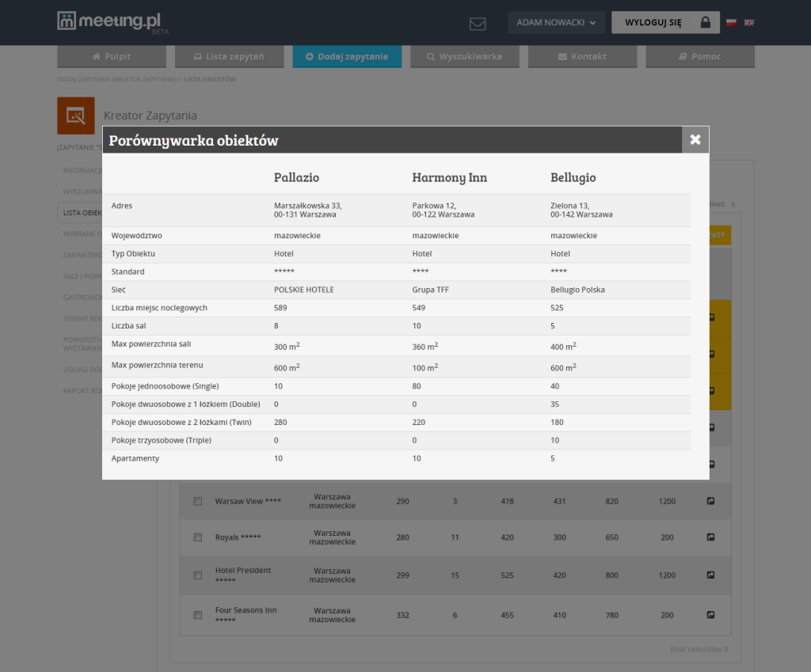
Task: Click address Parkowa 12, 00-122 Warszawa
Action: (x=444, y=211)
